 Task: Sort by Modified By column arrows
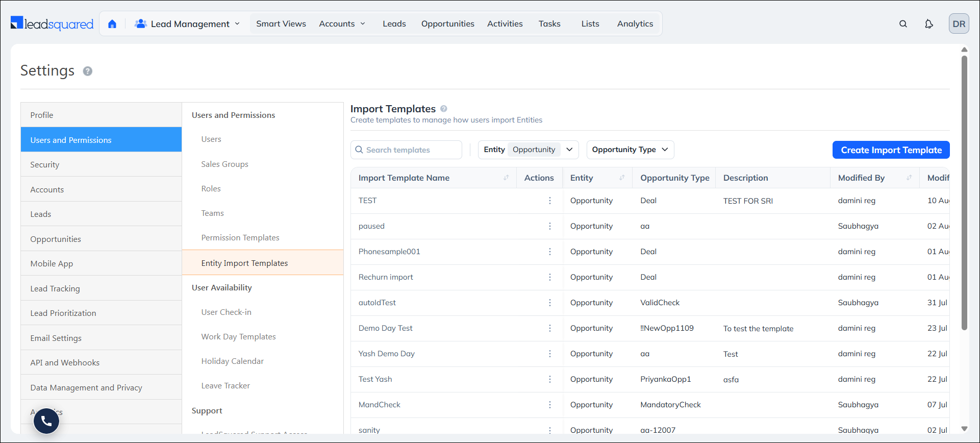coord(909,178)
